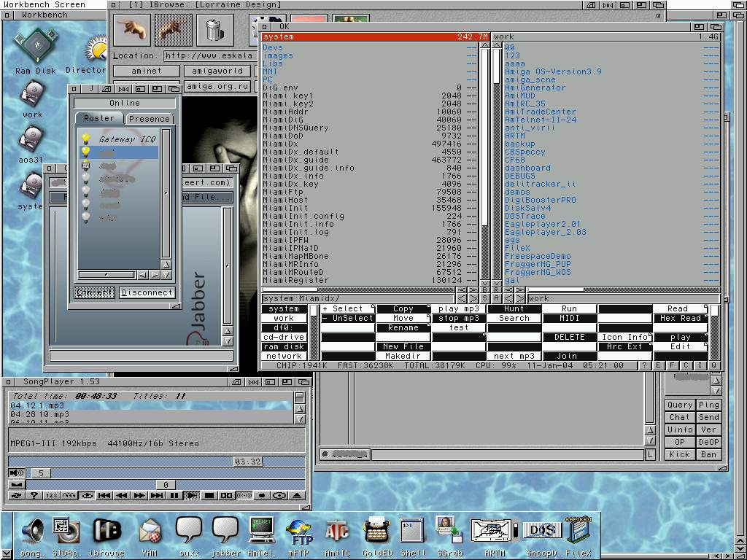
Task: Toggle mute via SongPlayer speaker icon
Action: coord(16,472)
